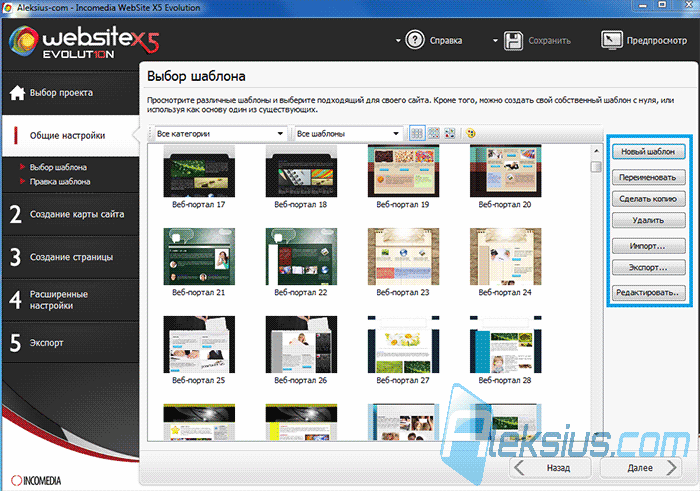The width and height of the screenshot is (700, 491).
Task: Select template Веб-портал 17 thumbnail
Action: pyautogui.click(x=199, y=171)
